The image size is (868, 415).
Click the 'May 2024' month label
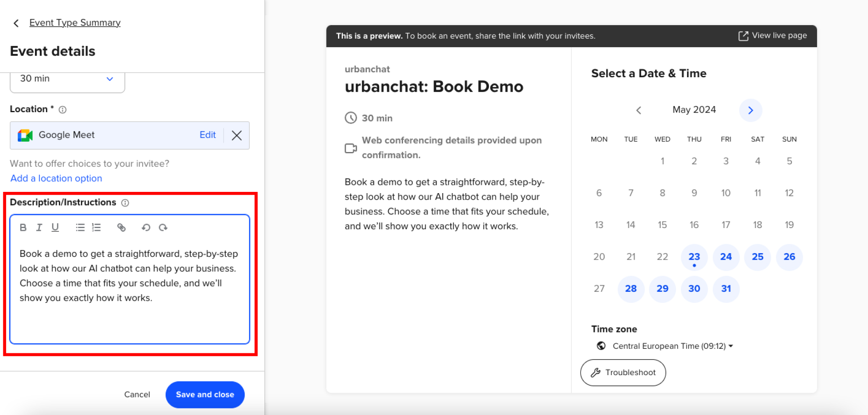click(694, 110)
